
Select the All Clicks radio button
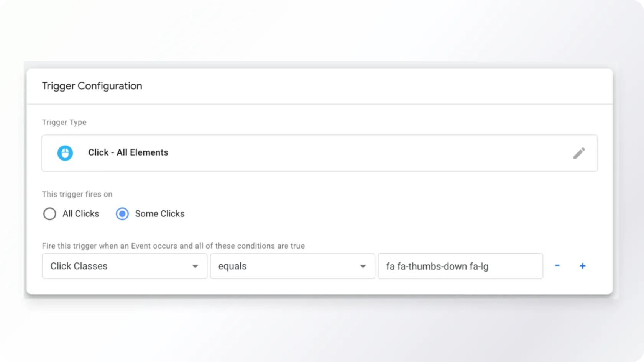tap(49, 214)
